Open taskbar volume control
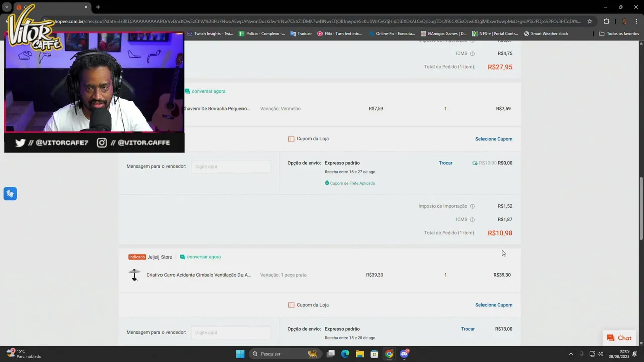The image size is (644, 362). click(600, 354)
